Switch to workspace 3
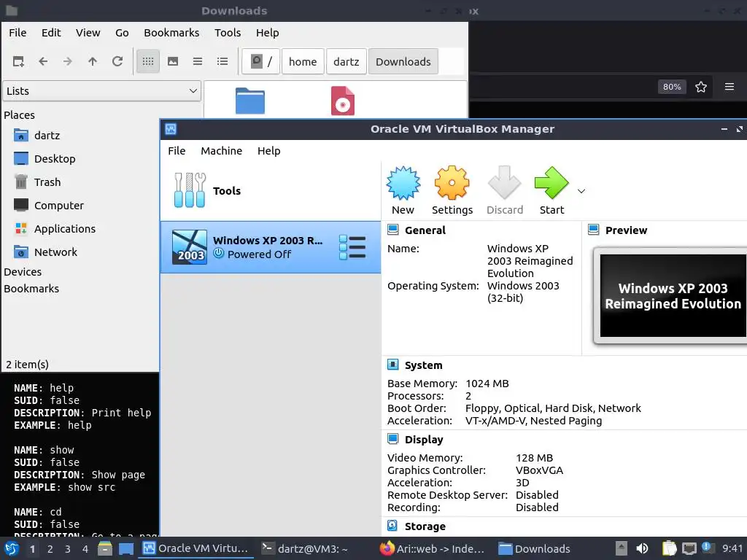The width and height of the screenshot is (747, 560). pyautogui.click(x=68, y=550)
